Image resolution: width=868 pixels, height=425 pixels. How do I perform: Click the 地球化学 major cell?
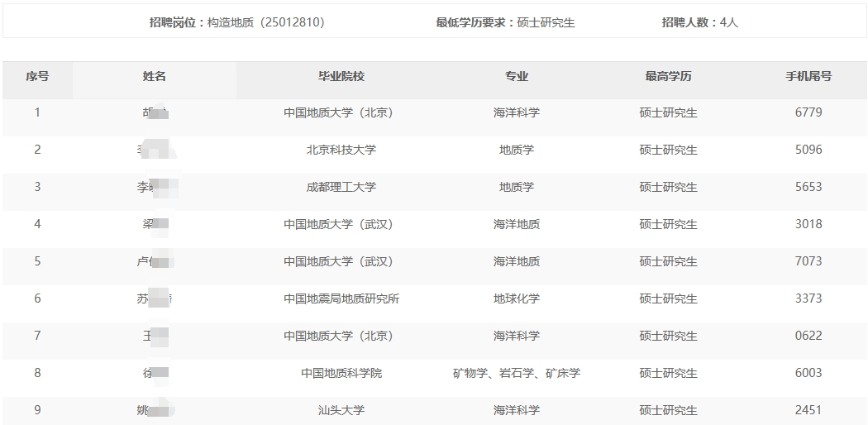coord(517,298)
